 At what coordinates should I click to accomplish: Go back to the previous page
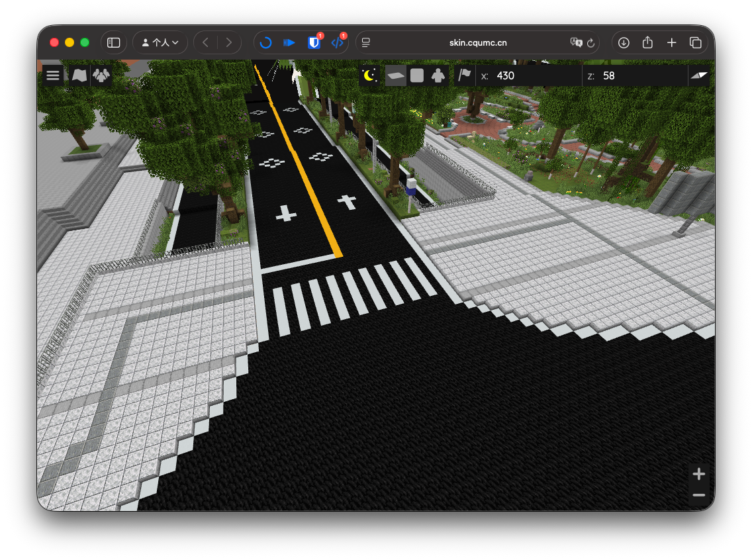click(206, 42)
